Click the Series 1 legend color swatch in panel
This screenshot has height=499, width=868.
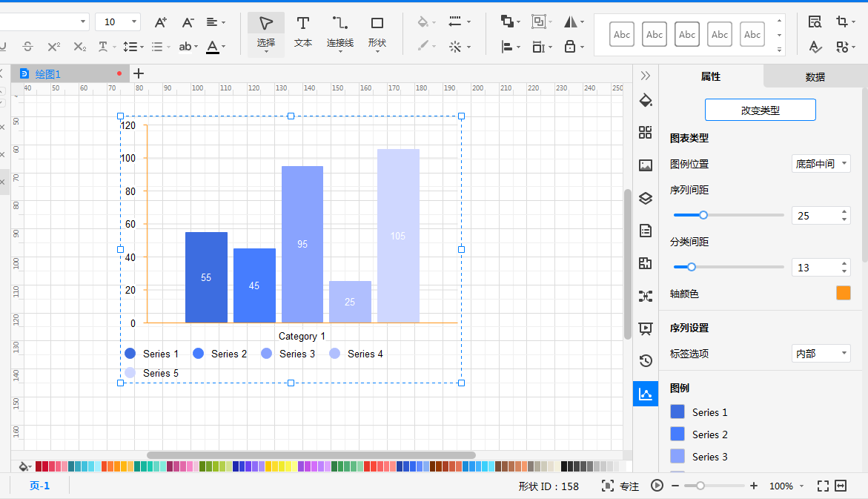point(677,412)
